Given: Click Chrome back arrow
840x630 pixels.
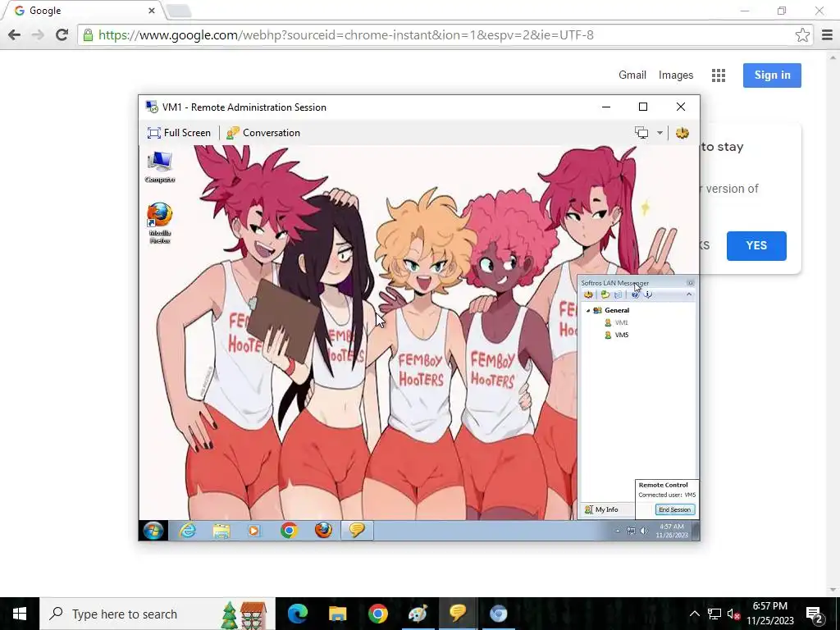Looking at the screenshot, I should [15, 35].
